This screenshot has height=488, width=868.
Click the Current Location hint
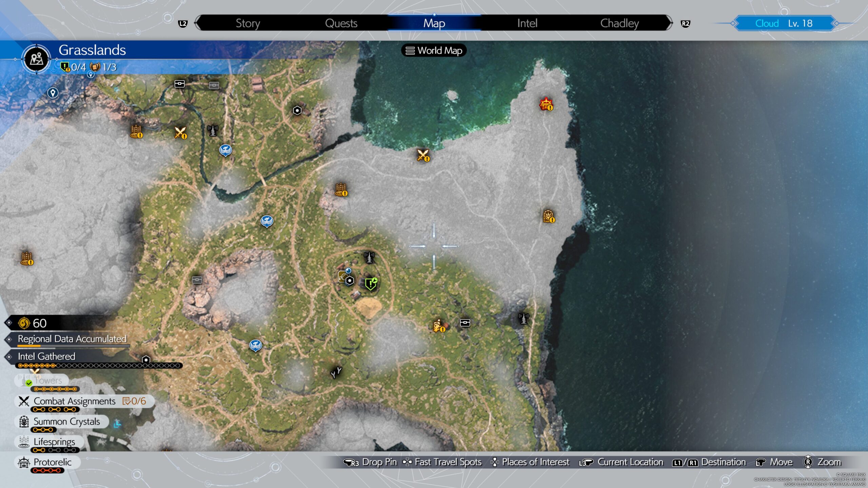pyautogui.click(x=621, y=462)
